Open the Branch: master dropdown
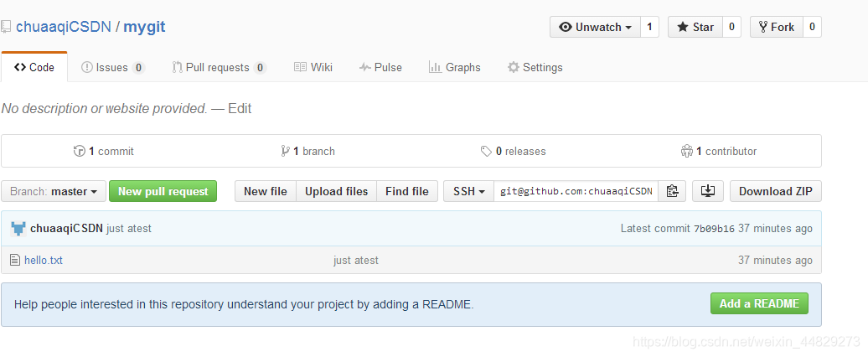This screenshot has width=868, height=357. (x=54, y=192)
